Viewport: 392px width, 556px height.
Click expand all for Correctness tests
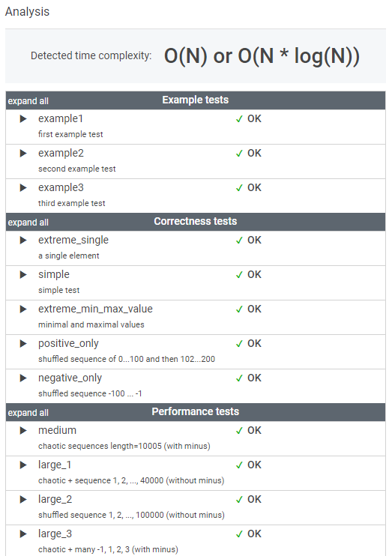coord(28,223)
